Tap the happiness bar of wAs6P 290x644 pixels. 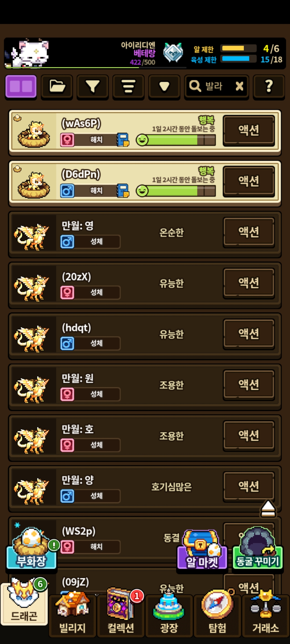click(176, 140)
